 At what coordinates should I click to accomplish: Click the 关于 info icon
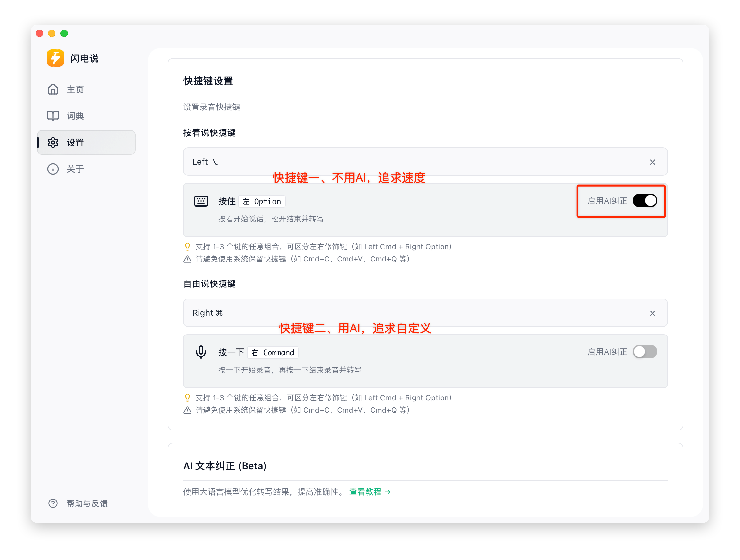pyautogui.click(x=53, y=169)
